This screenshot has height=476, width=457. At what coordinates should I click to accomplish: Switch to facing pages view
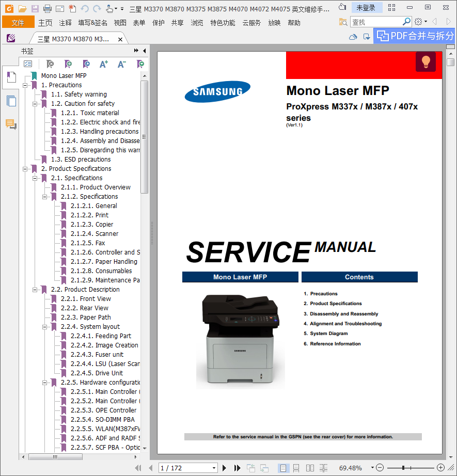[x=310, y=468]
